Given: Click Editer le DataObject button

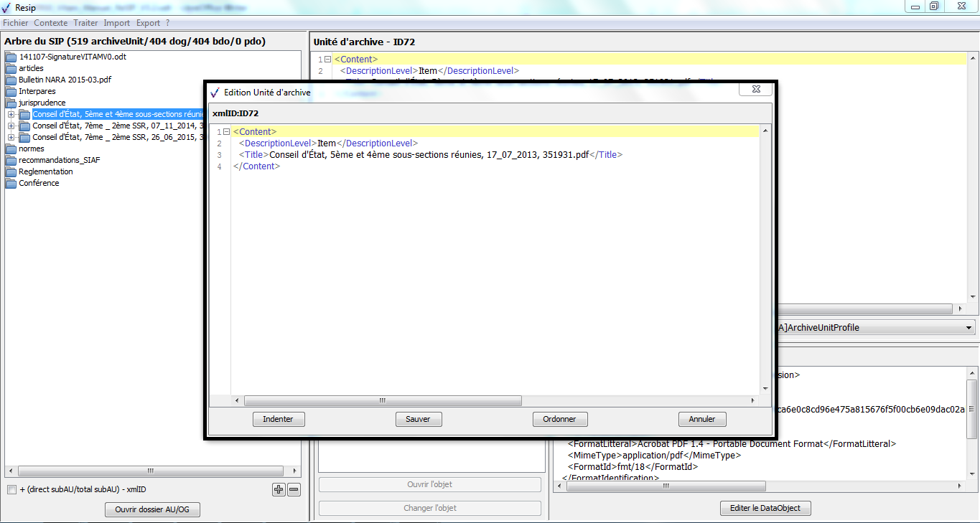Looking at the screenshot, I should pyautogui.click(x=765, y=508).
